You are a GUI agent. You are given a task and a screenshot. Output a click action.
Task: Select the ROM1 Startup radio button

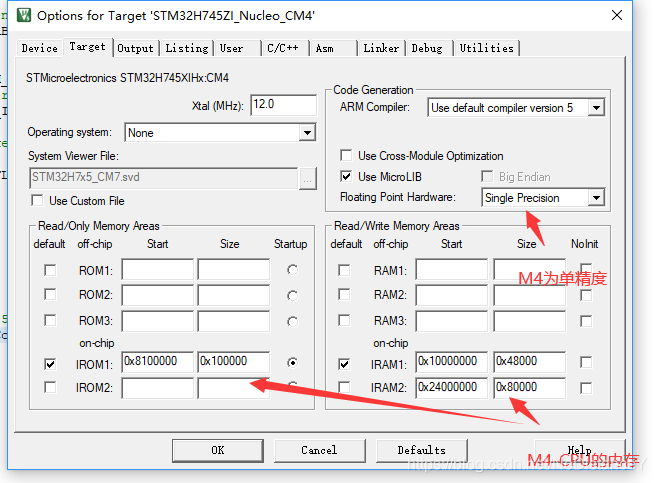coord(292,270)
